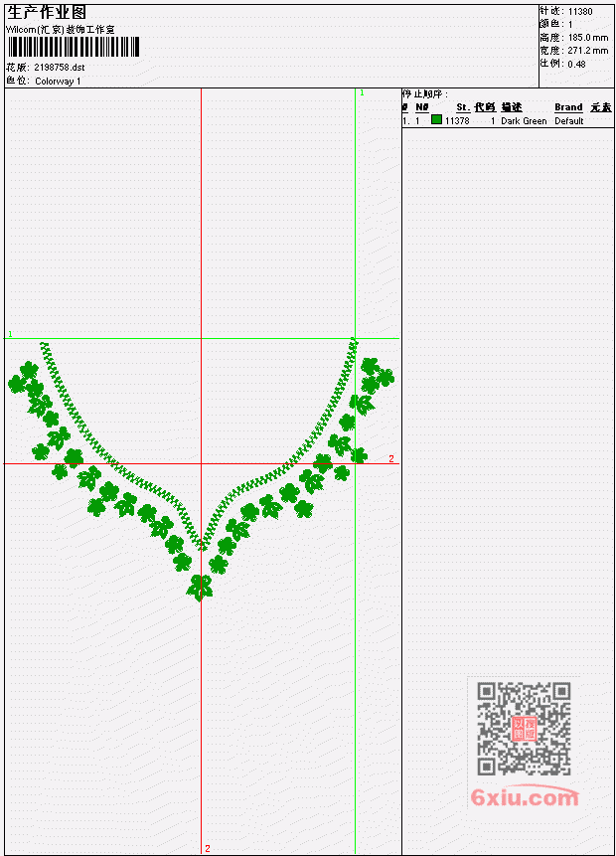Click the width value '271.2 mm'
This screenshot has width=616, height=856.
(x=588, y=51)
